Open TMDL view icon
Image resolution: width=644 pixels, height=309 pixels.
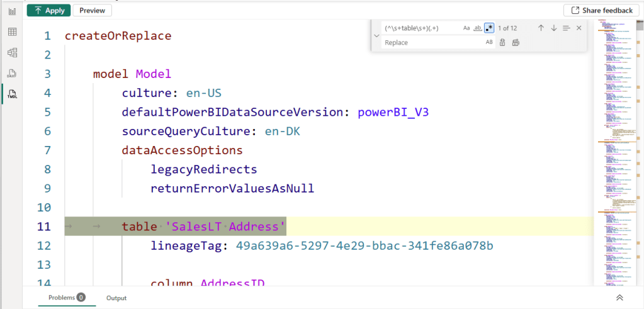[12, 94]
